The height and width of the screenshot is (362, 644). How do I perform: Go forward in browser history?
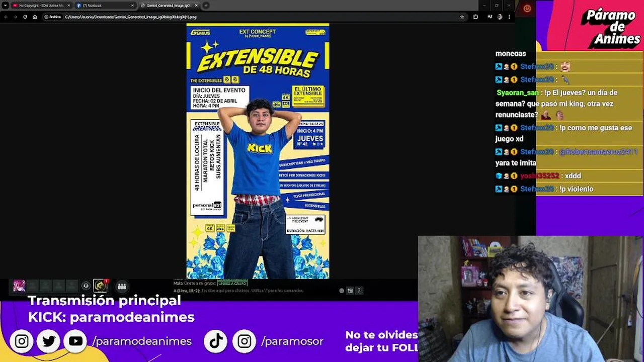click(16, 17)
